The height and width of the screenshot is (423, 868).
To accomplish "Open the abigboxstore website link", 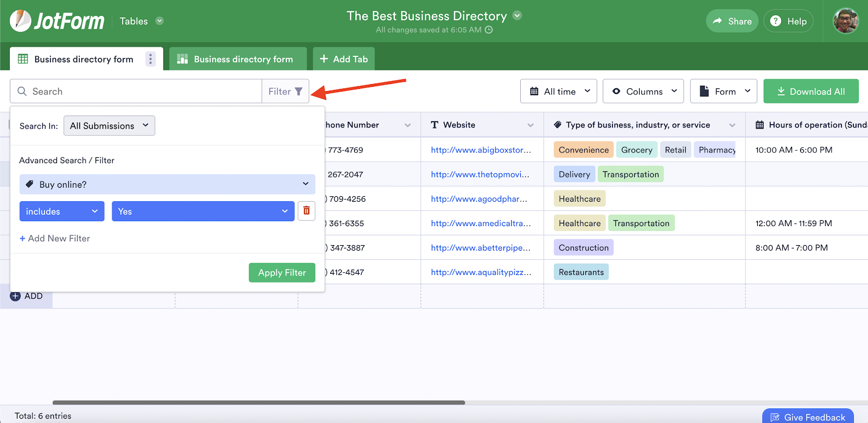I will tap(481, 150).
